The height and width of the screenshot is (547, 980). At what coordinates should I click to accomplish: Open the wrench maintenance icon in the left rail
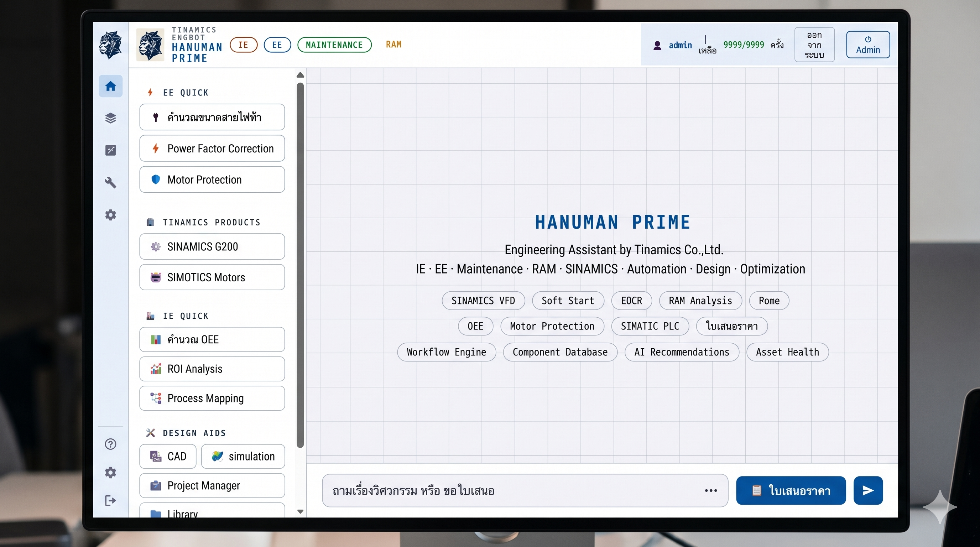[x=110, y=183]
